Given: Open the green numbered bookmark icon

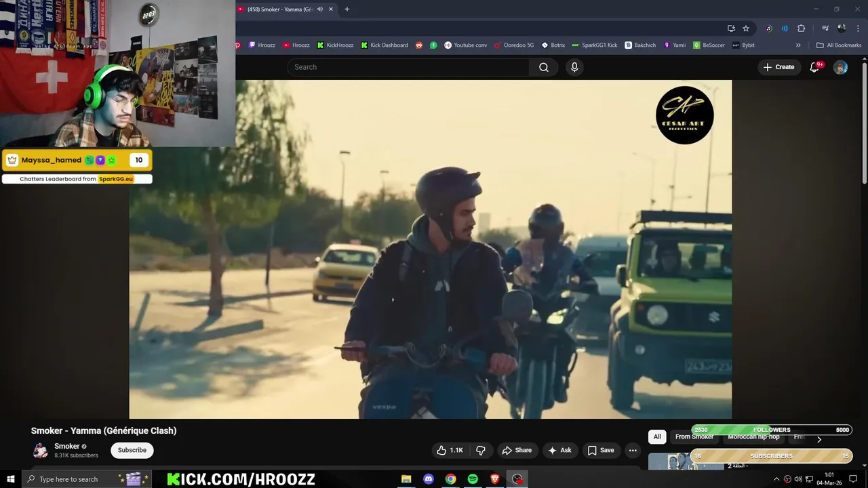Looking at the screenshot, I should point(433,45).
